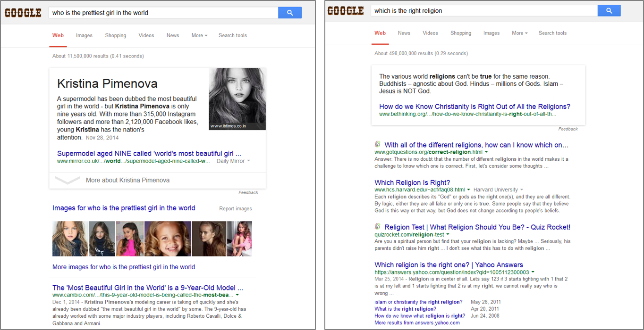Viewport: 644px width, 330px height.
Task: Select Shopping tab in right window
Action: [461, 33]
